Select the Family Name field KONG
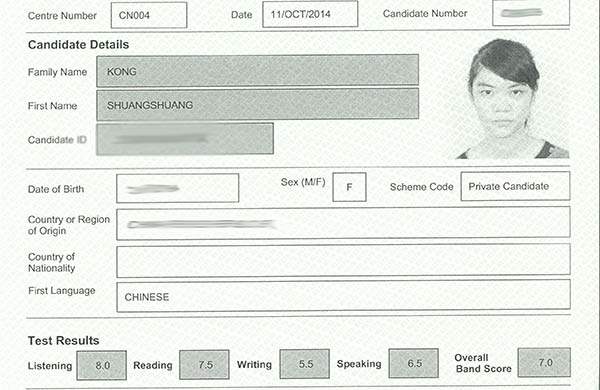The height and width of the screenshot is (390, 600). point(258,71)
